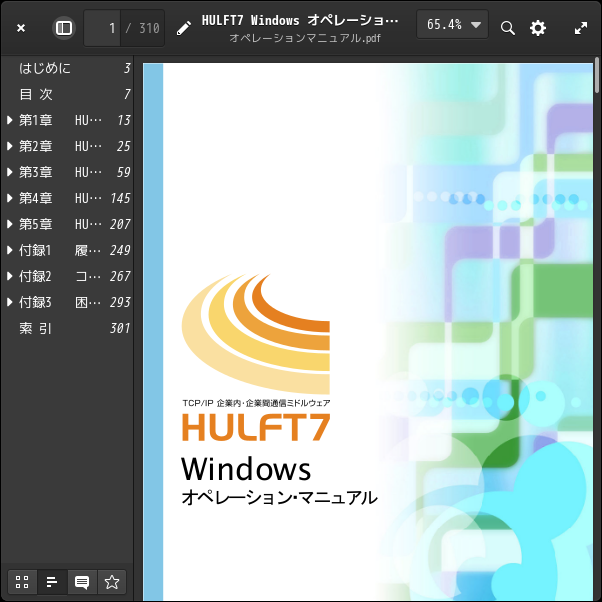Click the page number input field
602x602 pixels.
coord(102,28)
